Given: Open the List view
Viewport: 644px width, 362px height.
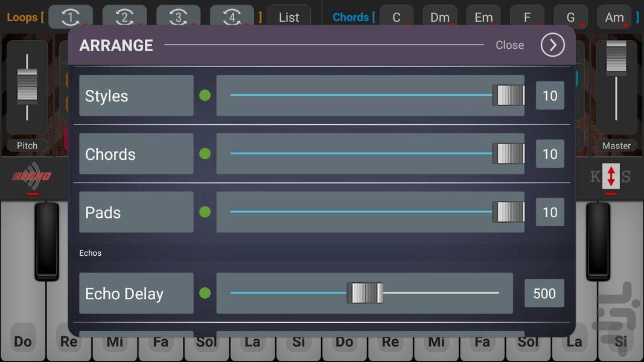Looking at the screenshot, I should (289, 17).
